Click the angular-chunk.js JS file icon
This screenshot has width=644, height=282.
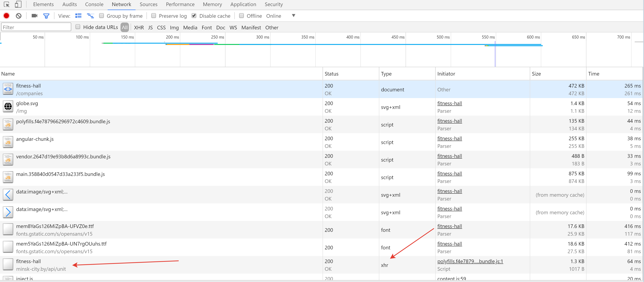pos(8,142)
